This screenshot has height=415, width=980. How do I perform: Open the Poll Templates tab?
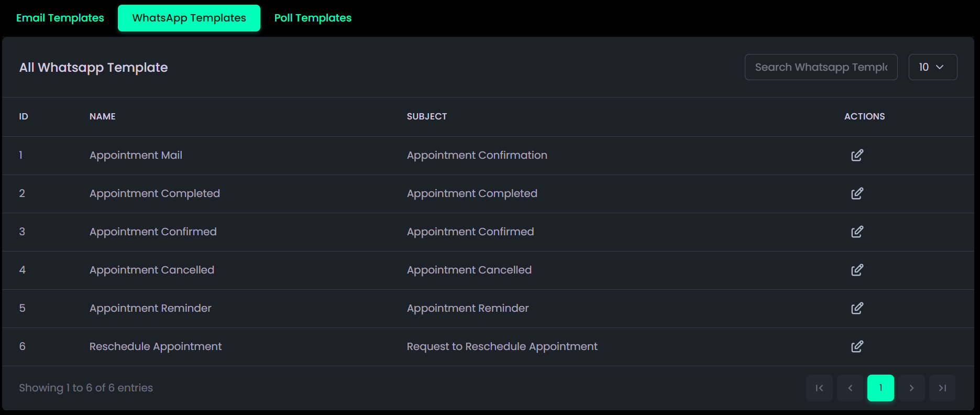[x=313, y=18]
